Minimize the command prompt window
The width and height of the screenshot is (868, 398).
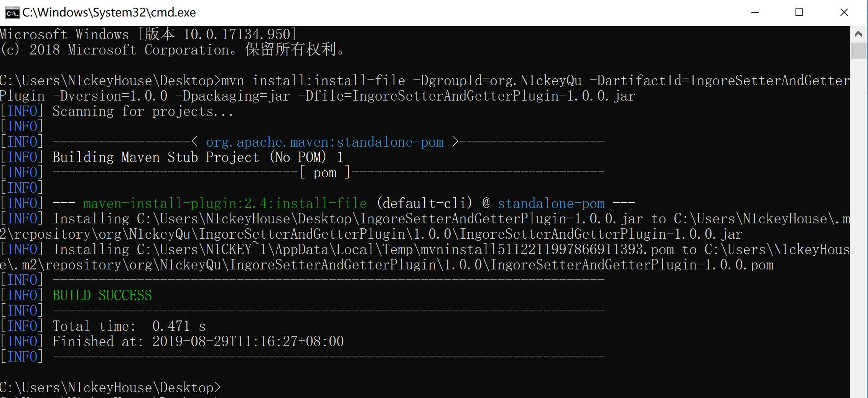pos(755,13)
